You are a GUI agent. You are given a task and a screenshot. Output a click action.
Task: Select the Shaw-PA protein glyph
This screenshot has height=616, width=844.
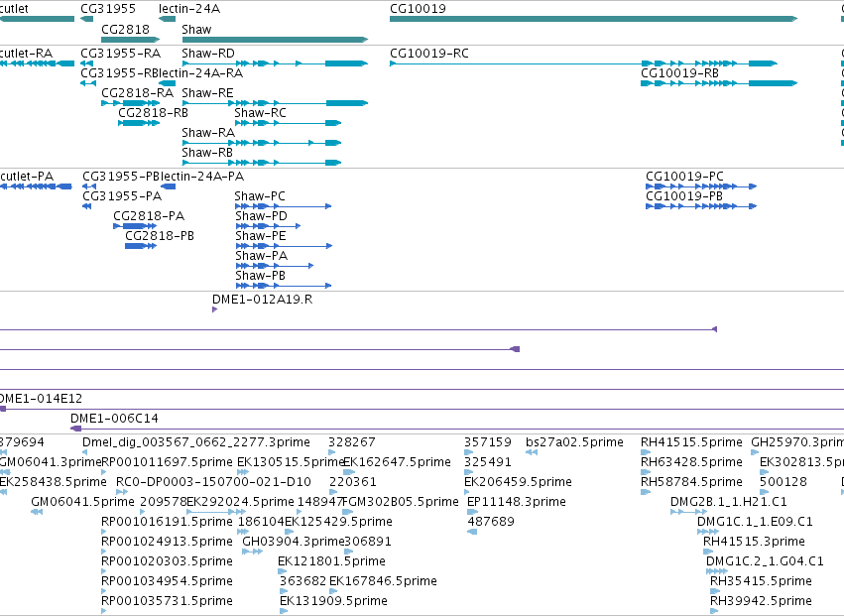[275, 266]
